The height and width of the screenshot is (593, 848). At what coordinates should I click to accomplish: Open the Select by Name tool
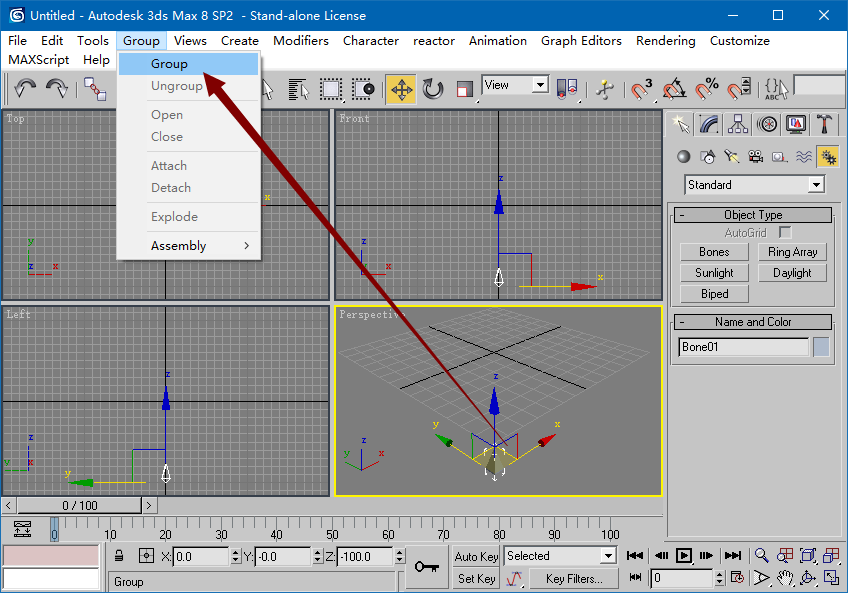(x=299, y=89)
